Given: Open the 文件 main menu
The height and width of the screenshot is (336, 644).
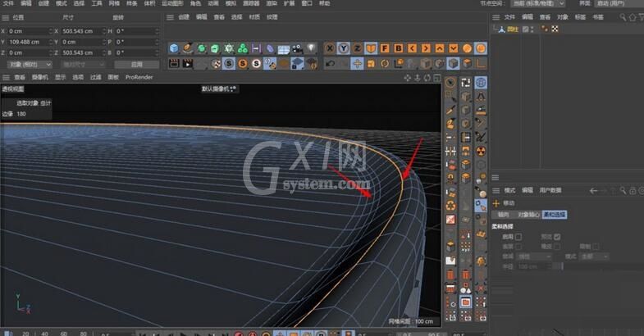Looking at the screenshot, I should (x=8, y=3).
